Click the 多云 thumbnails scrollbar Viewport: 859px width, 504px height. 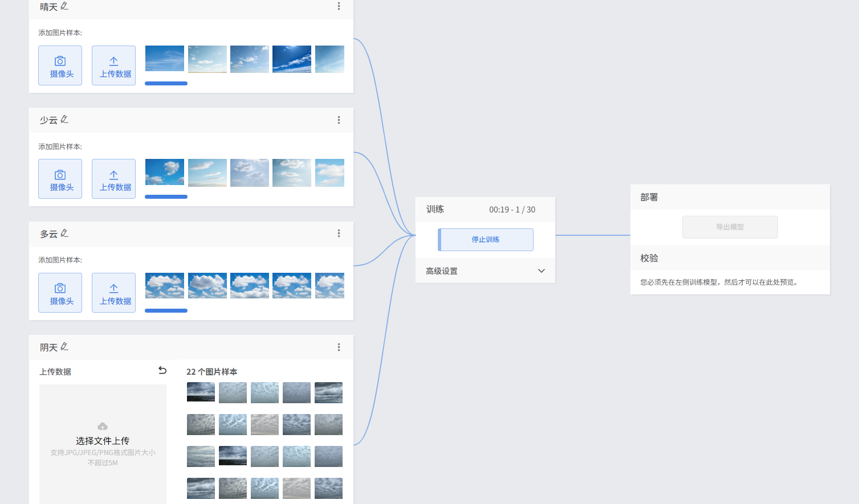(166, 311)
